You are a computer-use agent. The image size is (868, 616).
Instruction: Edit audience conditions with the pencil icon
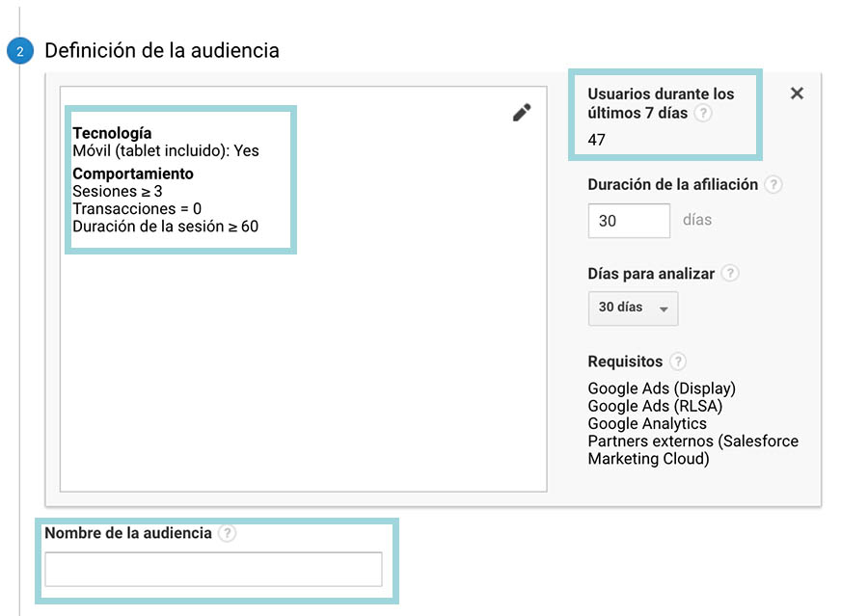522,112
